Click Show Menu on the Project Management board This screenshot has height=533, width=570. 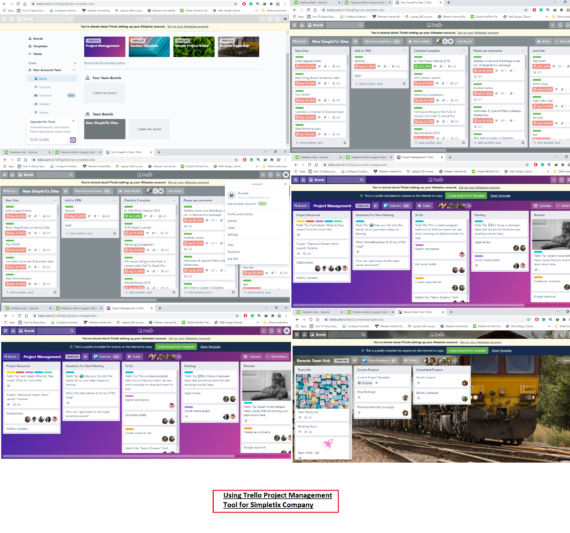[x=276, y=357]
